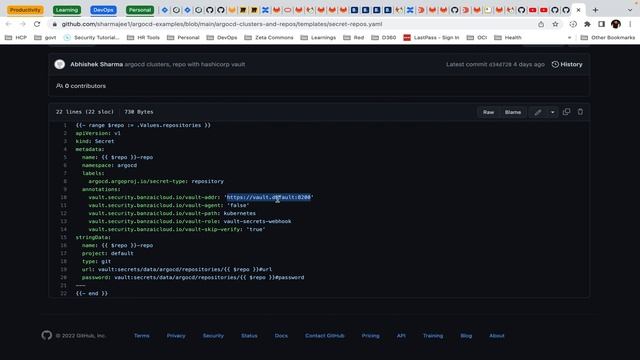Click the Raw button
The width and height of the screenshot is (640, 360).
(x=488, y=112)
